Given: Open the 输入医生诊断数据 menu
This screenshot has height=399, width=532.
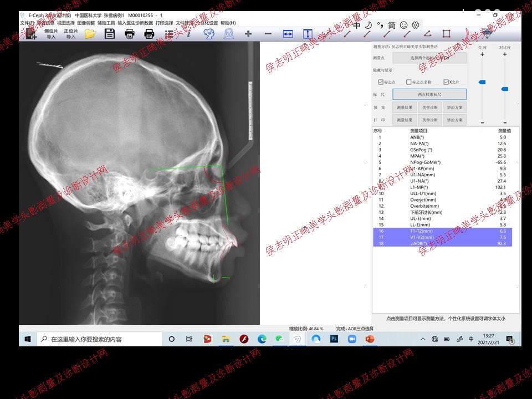Looking at the screenshot, I should pyautogui.click(x=135, y=23).
